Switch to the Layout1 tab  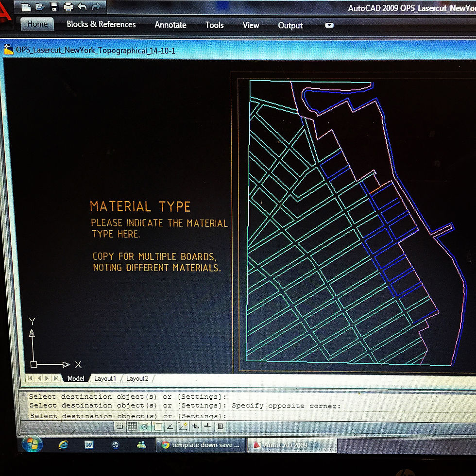(x=105, y=378)
